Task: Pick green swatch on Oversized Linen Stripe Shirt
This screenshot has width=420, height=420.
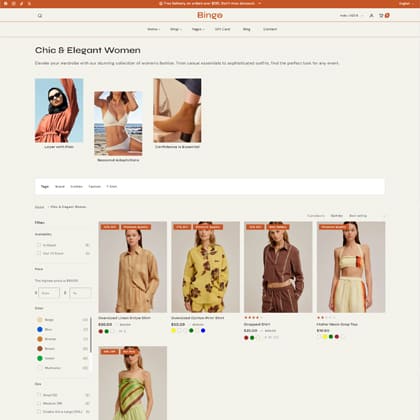Action: 107,331
